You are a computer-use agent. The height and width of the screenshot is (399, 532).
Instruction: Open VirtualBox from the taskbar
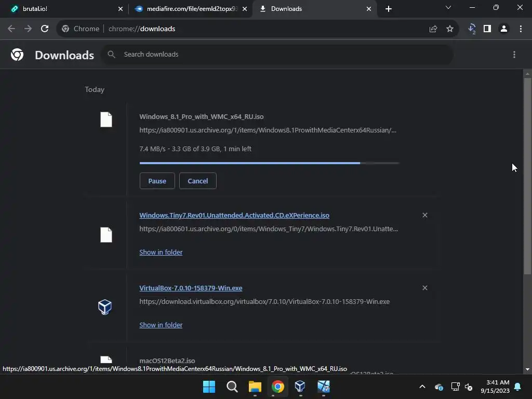300,387
